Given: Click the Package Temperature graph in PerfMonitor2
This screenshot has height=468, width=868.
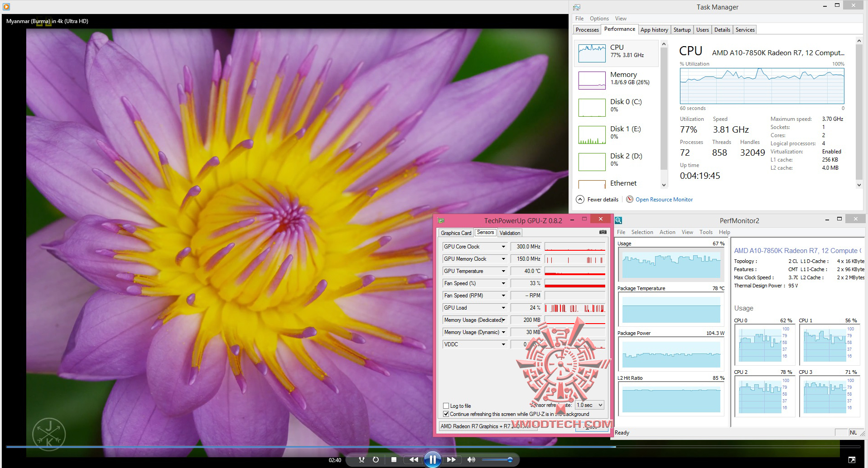Looking at the screenshot, I should [671, 309].
